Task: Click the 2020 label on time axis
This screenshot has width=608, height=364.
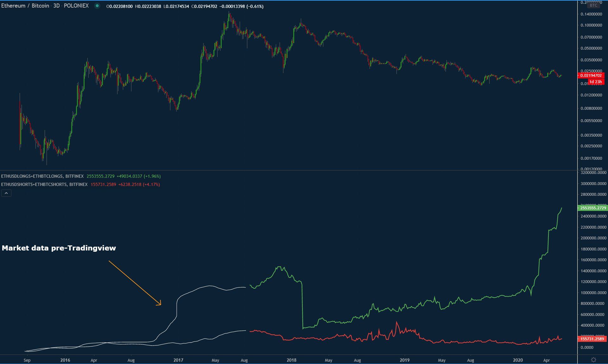Action: tap(518, 360)
